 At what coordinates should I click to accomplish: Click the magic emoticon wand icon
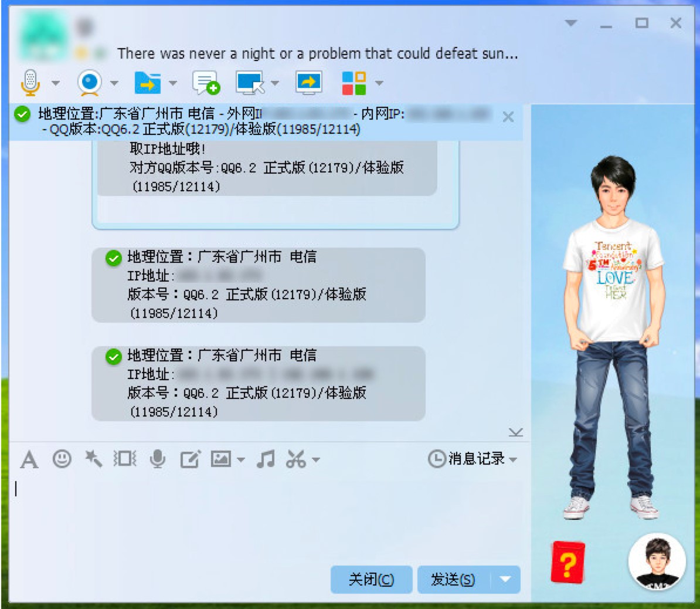(x=93, y=458)
